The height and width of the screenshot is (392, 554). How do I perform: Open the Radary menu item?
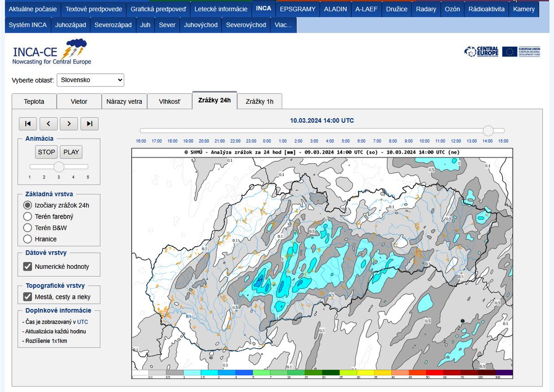(426, 9)
